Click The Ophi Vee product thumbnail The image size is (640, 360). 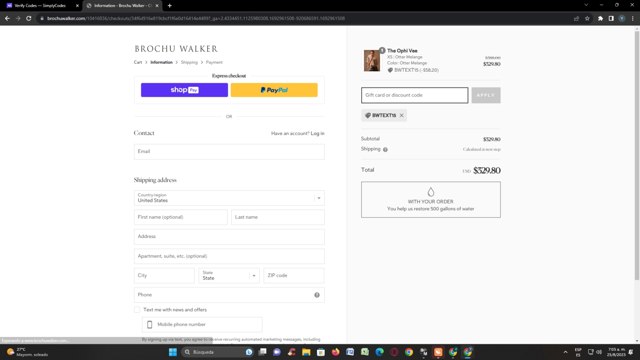coord(372,60)
